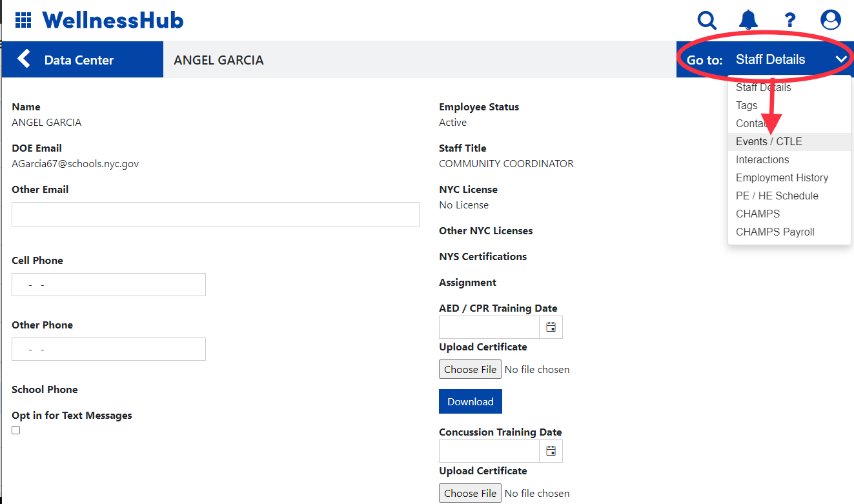Go back using Data Center arrow
854x504 pixels.
(x=24, y=59)
